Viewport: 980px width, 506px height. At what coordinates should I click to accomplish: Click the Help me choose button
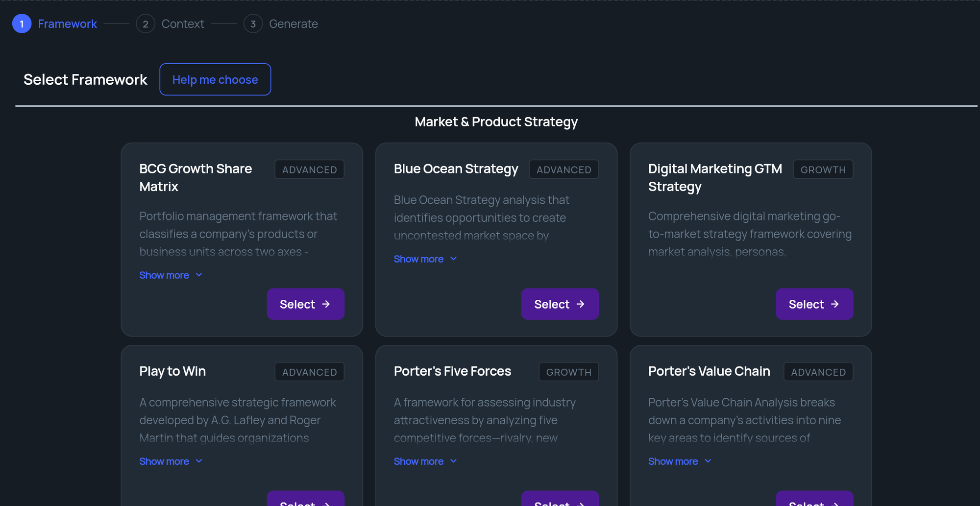coord(215,79)
